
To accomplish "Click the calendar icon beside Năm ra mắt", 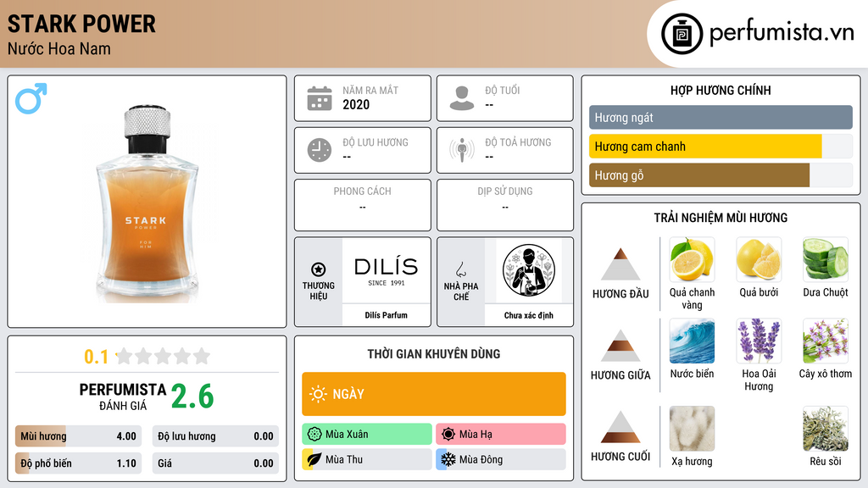I will [x=320, y=98].
